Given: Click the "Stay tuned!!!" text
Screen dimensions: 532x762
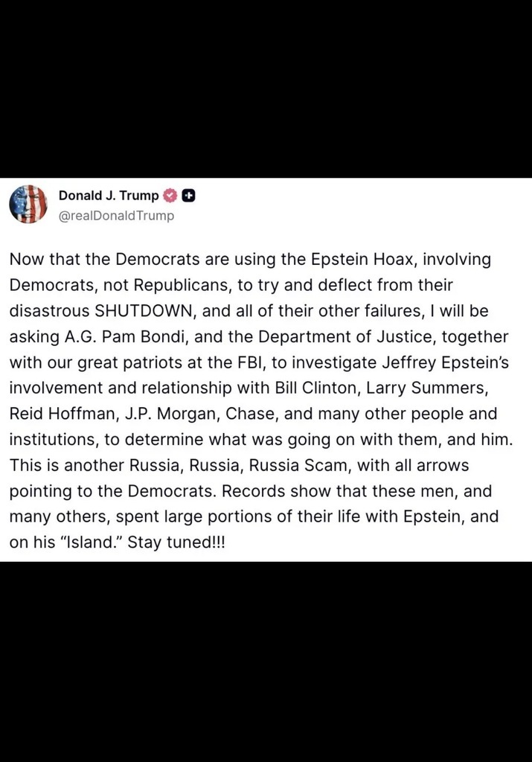Looking at the screenshot, I should (x=176, y=542).
